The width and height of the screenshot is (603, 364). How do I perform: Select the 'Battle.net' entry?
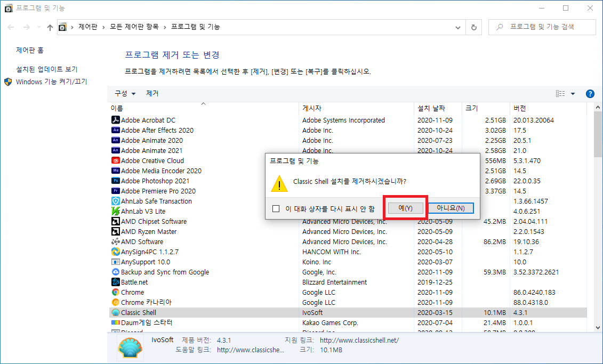click(x=348, y=282)
